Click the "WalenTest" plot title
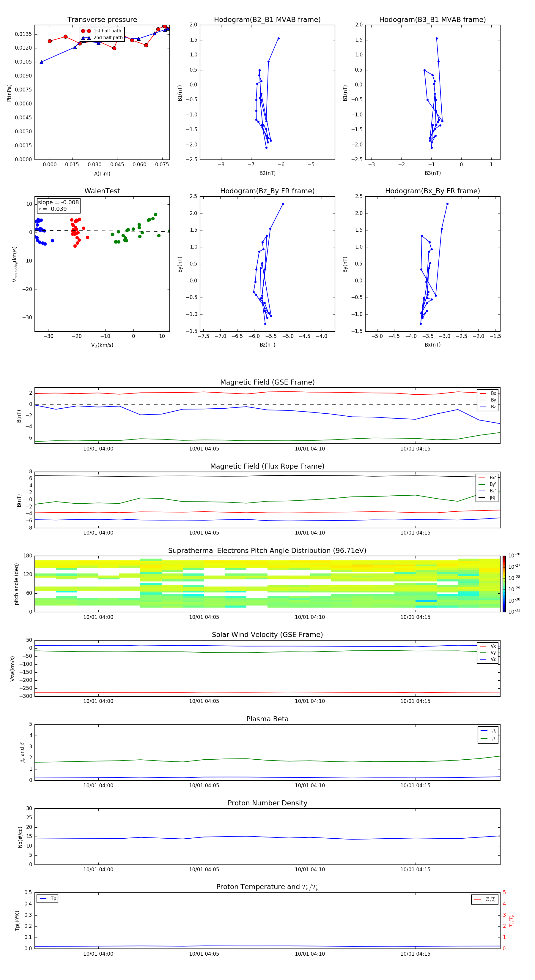The height and width of the screenshot is (980, 535). [x=102, y=191]
